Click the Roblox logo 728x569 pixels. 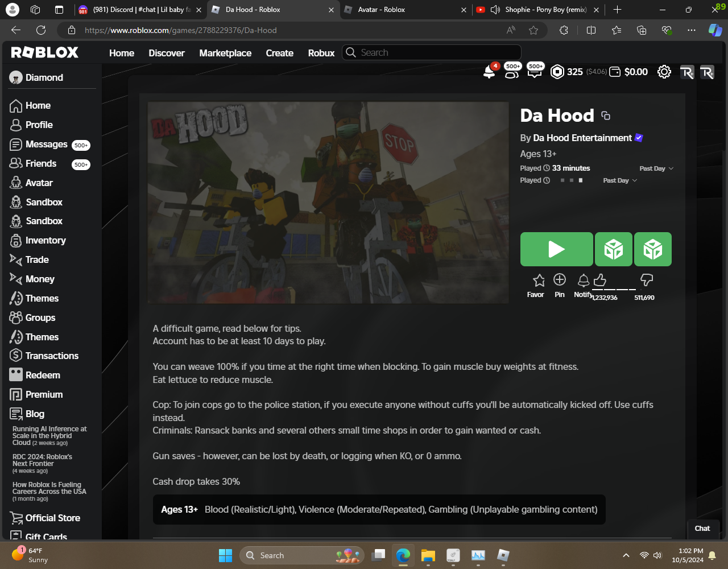click(45, 52)
